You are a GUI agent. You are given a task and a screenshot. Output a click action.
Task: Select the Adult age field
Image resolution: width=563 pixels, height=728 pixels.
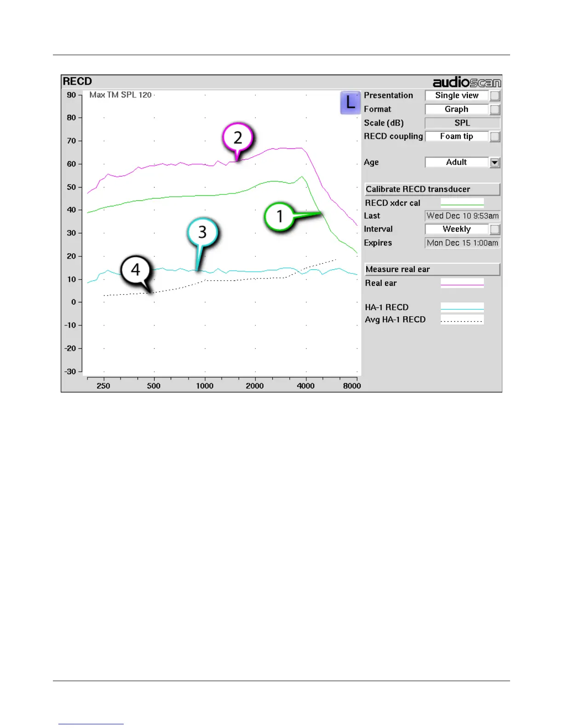(457, 162)
